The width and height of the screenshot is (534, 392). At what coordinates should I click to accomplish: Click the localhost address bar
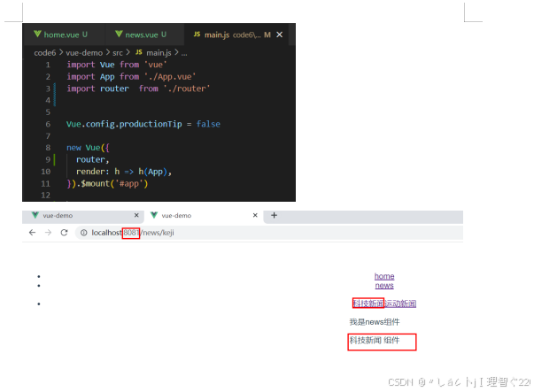click(x=269, y=233)
